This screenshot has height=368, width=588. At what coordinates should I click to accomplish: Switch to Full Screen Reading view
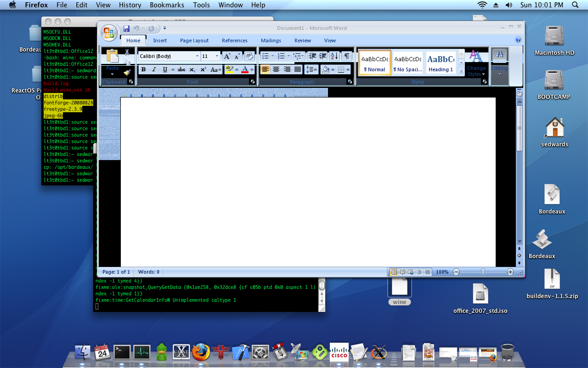coord(402,272)
